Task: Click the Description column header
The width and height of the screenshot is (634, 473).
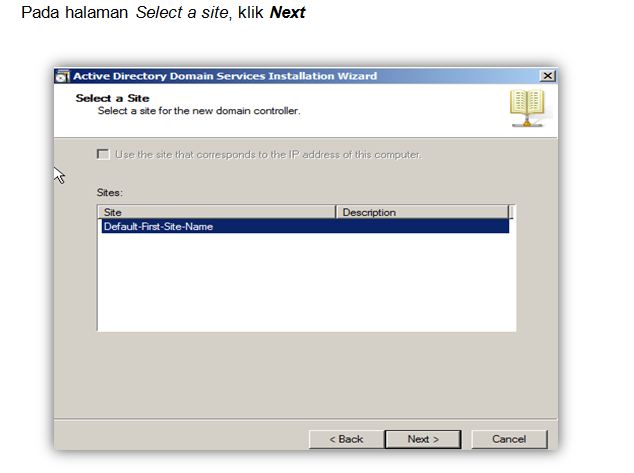Action: 422,212
